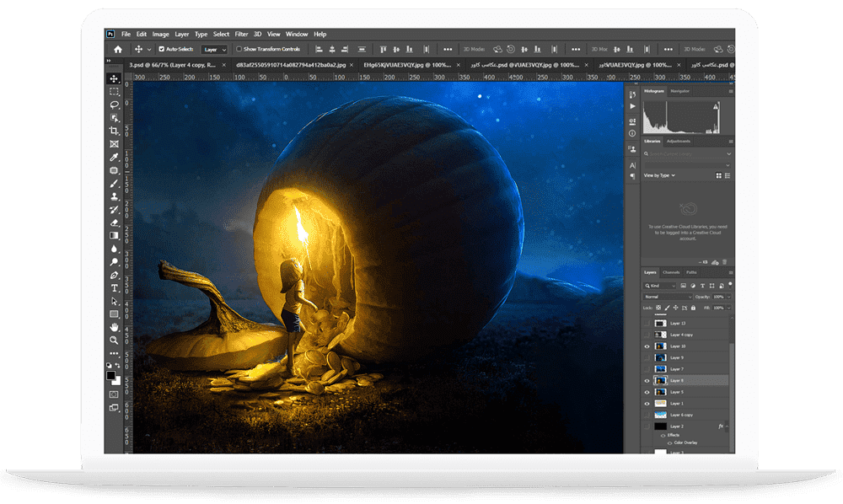Select the Path Selection tool
This screenshot has width=843, height=504.
(x=114, y=301)
